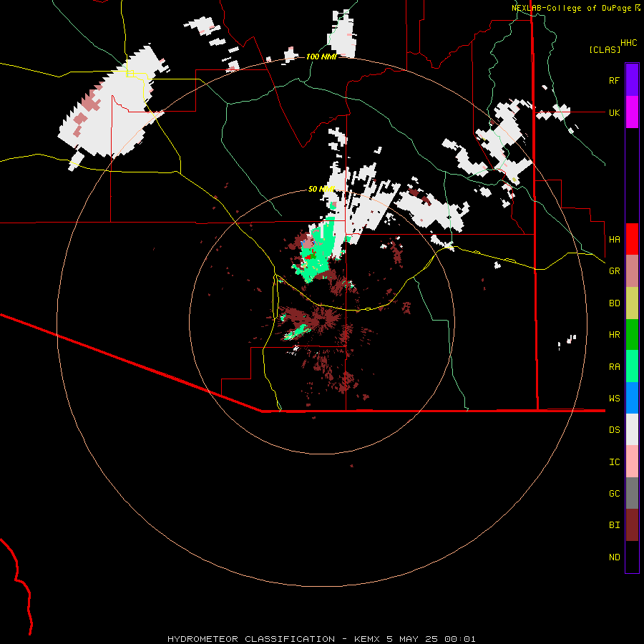Screen dimensions: 644x644
Task: Click the NEXLAB-College of DuPage text
Action: pos(571,8)
